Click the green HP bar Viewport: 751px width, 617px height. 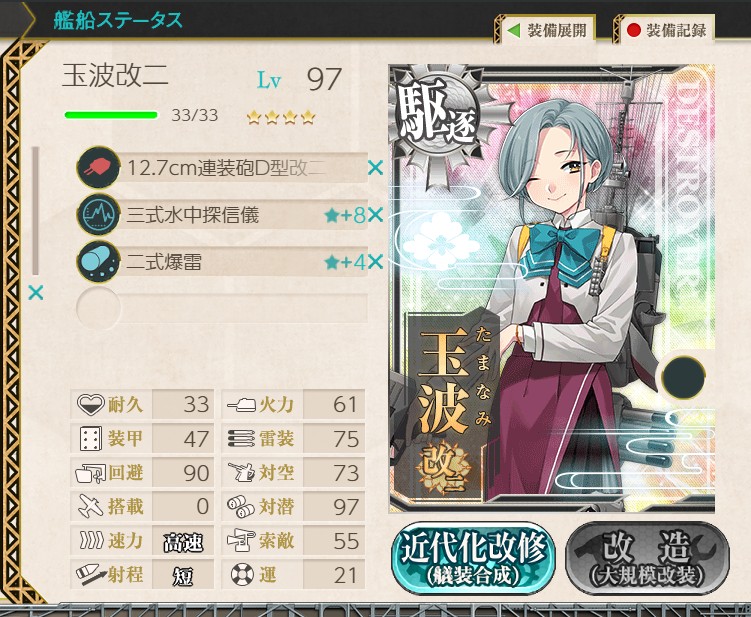[x=111, y=115]
